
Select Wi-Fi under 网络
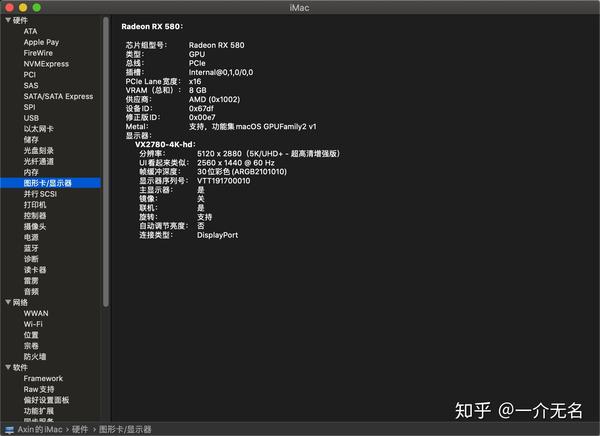pyautogui.click(x=33, y=324)
